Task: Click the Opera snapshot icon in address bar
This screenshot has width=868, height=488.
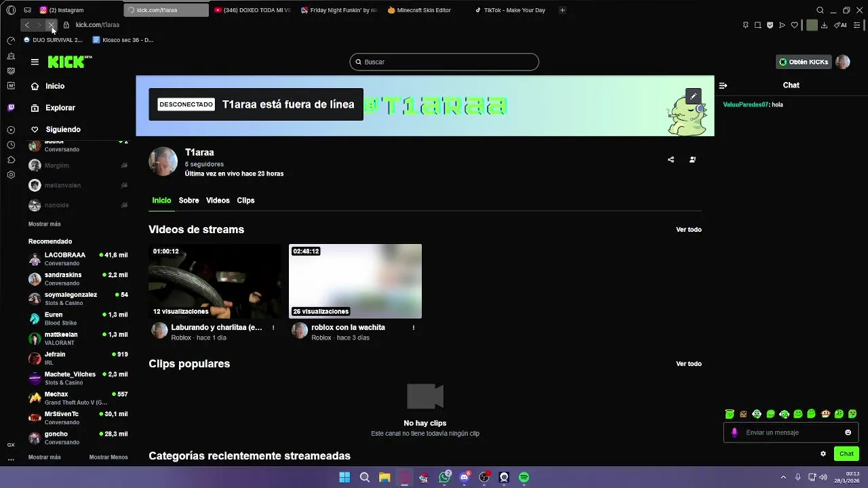Action: (757, 25)
